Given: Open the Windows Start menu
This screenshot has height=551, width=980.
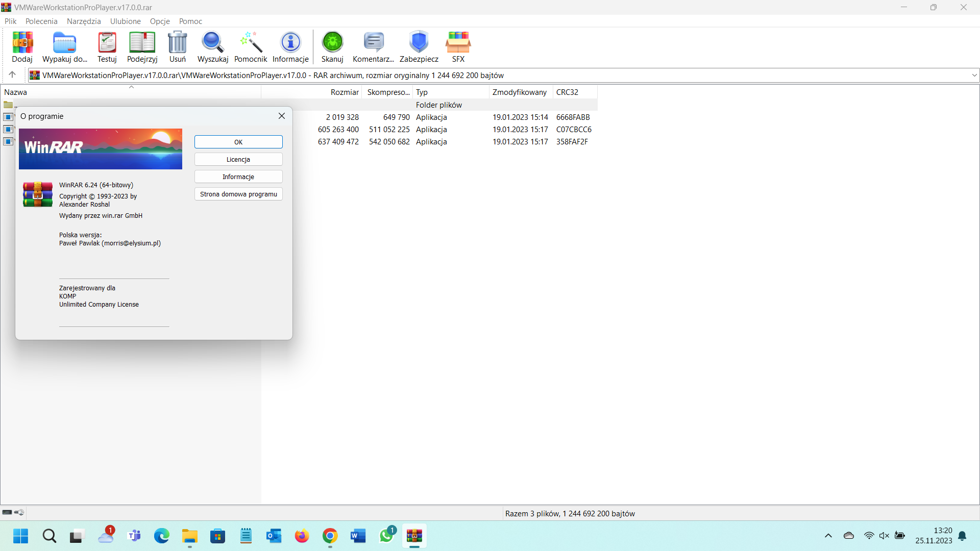Looking at the screenshot, I should point(21,536).
